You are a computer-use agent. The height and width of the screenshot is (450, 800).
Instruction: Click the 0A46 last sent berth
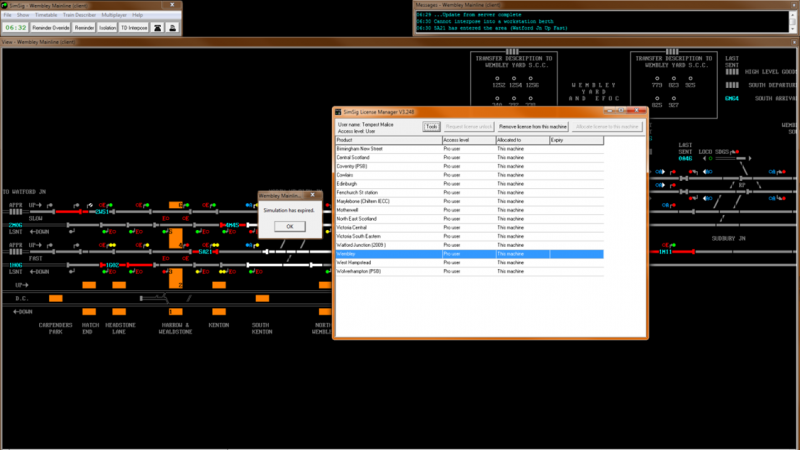click(685, 159)
